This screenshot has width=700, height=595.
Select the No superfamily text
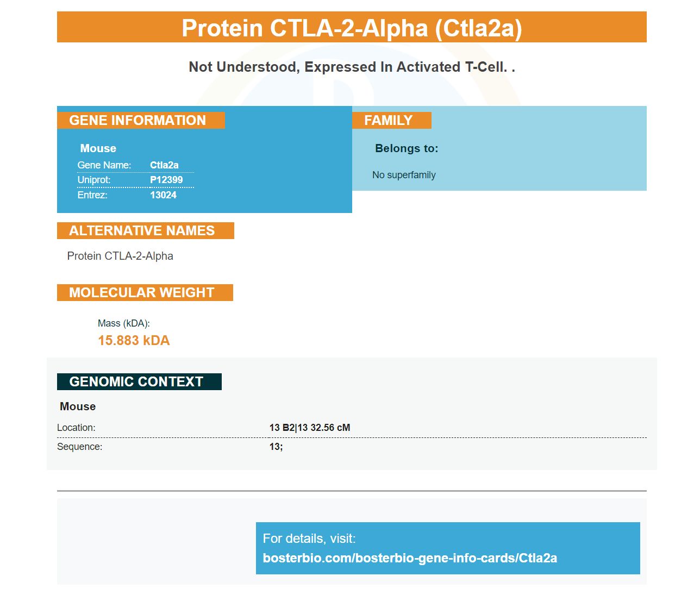404,175
